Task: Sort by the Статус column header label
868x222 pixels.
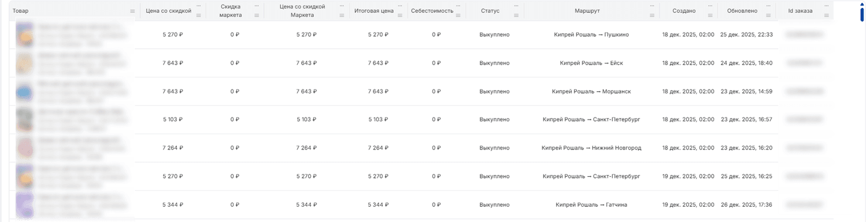Action: tap(490, 11)
